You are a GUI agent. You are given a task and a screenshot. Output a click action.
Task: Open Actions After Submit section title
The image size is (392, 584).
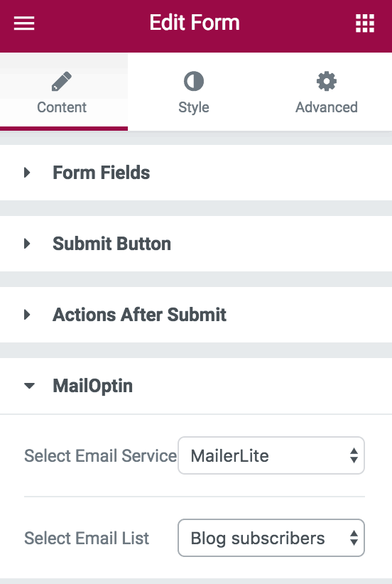(x=139, y=315)
